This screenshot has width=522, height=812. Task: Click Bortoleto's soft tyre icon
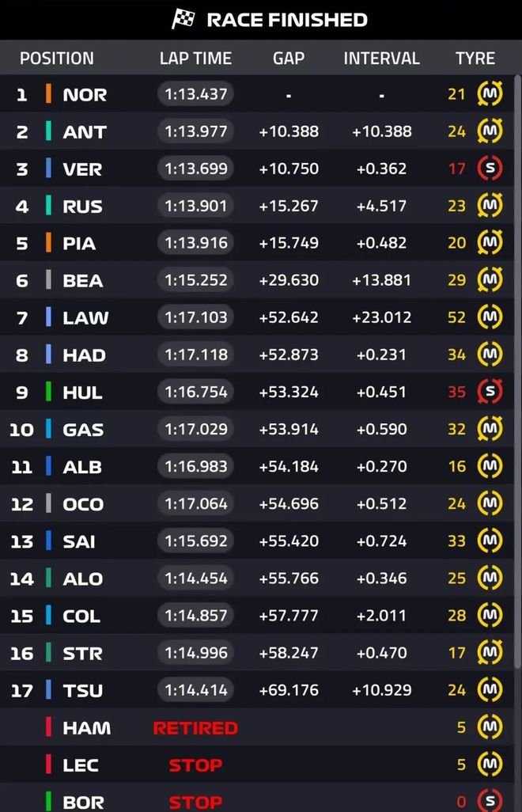coord(490,802)
